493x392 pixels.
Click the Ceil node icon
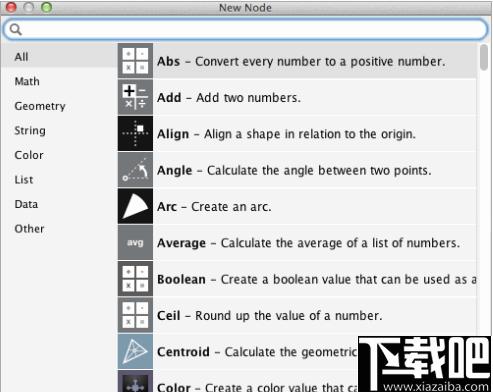135,315
